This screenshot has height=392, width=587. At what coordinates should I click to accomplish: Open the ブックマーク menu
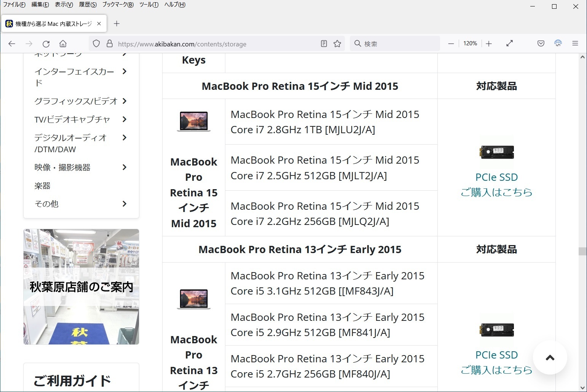pyautogui.click(x=118, y=5)
